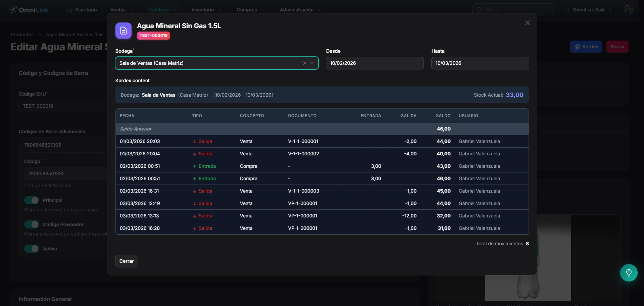Click the 01/03/2026 20:04 date cell
The height and width of the screenshot is (306, 644).
pyautogui.click(x=140, y=154)
